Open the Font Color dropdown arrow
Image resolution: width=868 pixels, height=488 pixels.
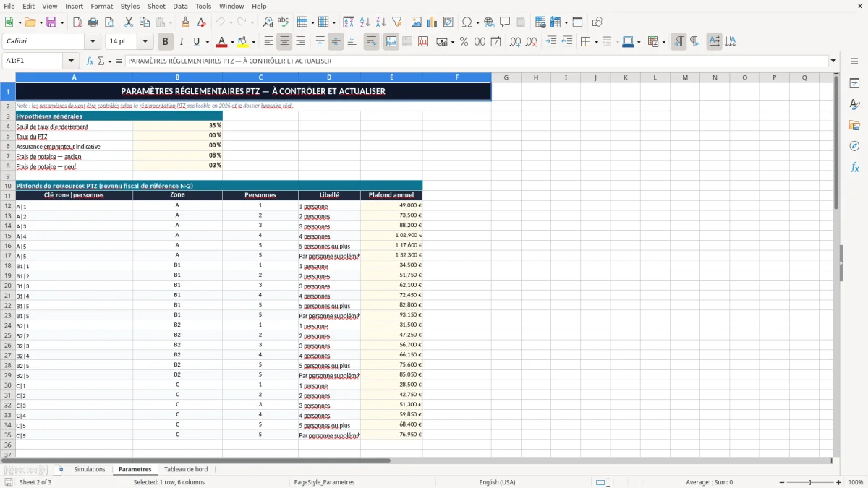pos(232,42)
